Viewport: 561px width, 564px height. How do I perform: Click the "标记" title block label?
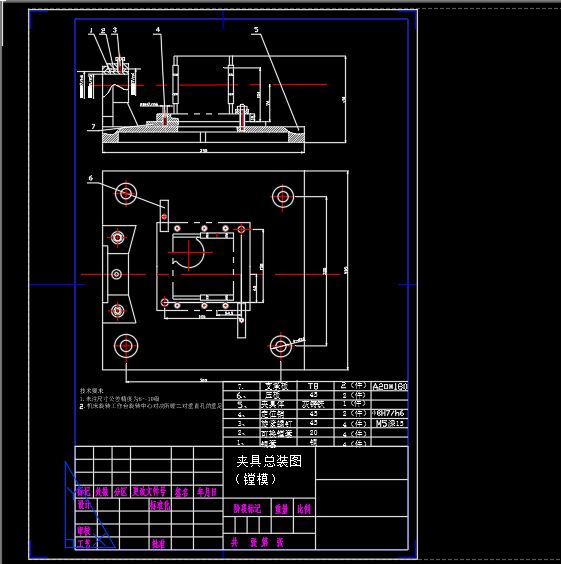(84, 492)
